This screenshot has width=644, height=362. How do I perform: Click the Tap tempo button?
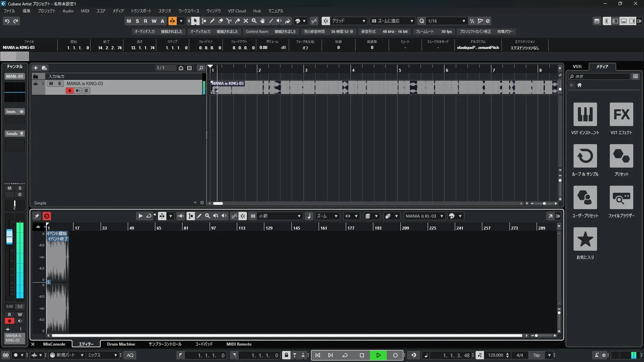[536, 355]
